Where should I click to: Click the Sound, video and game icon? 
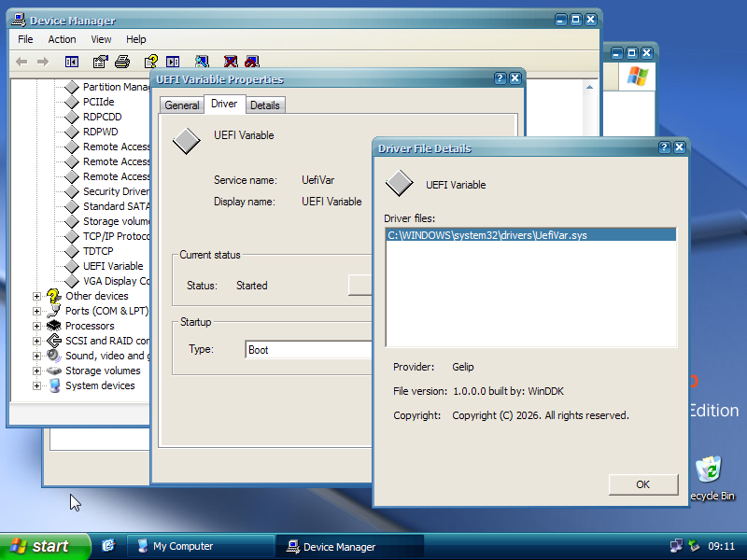[x=54, y=356]
